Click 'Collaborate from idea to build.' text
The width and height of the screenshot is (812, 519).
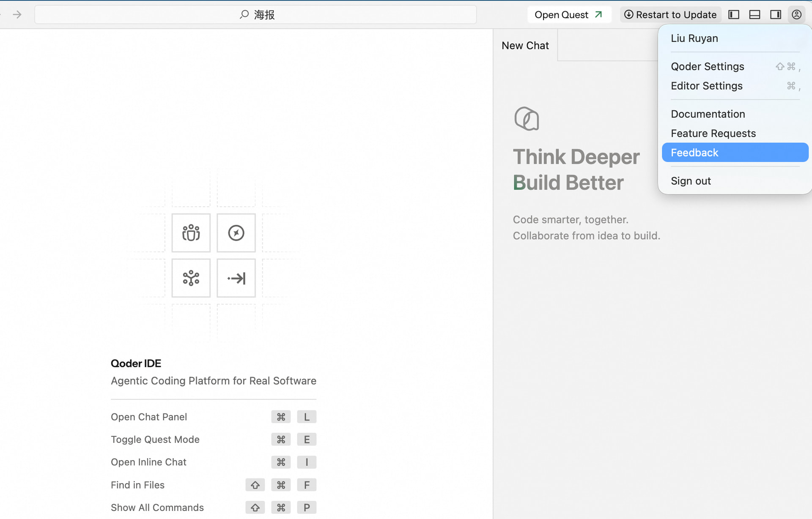587,236
